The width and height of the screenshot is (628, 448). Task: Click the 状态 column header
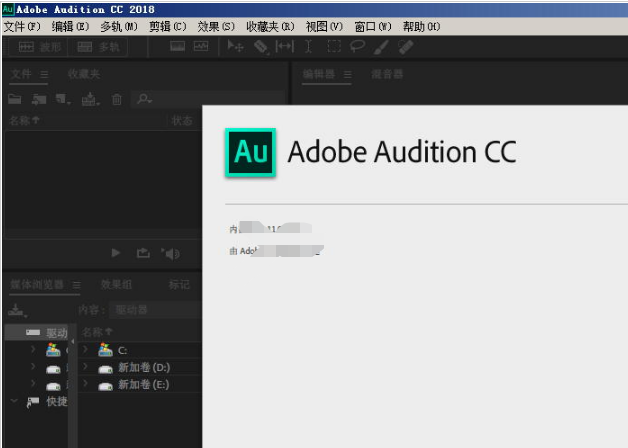[182, 121]
